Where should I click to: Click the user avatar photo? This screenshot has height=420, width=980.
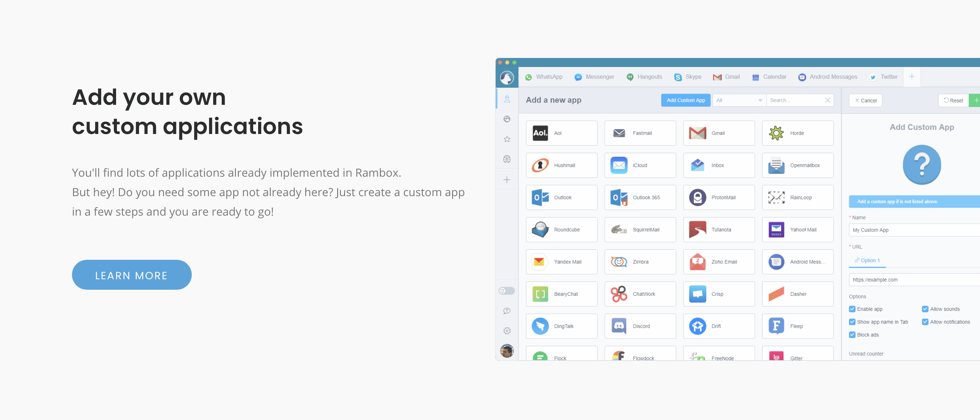pos(507,350)
